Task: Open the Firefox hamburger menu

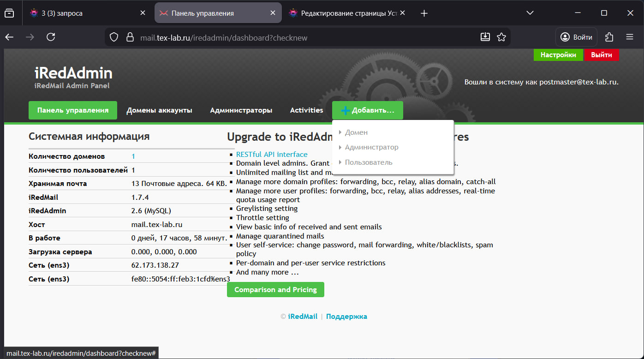Action: (x=630, y=37)
